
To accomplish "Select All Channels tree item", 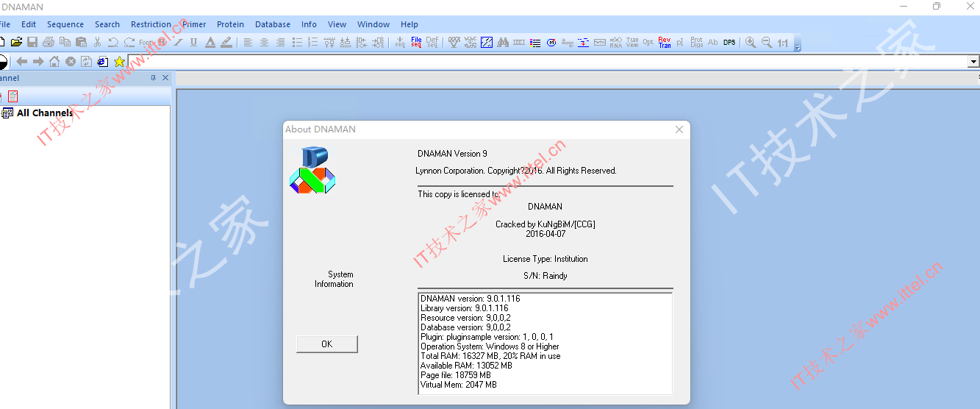I will [45, 113].
